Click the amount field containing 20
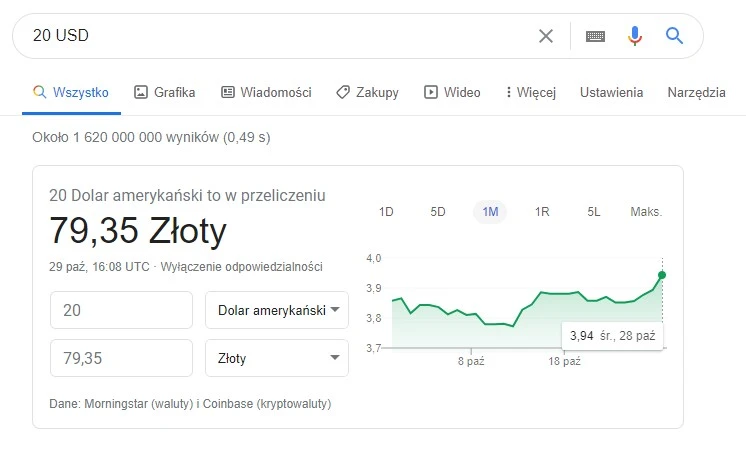Image resolution: width=746 pixels, height=452 pixels. 121,310
